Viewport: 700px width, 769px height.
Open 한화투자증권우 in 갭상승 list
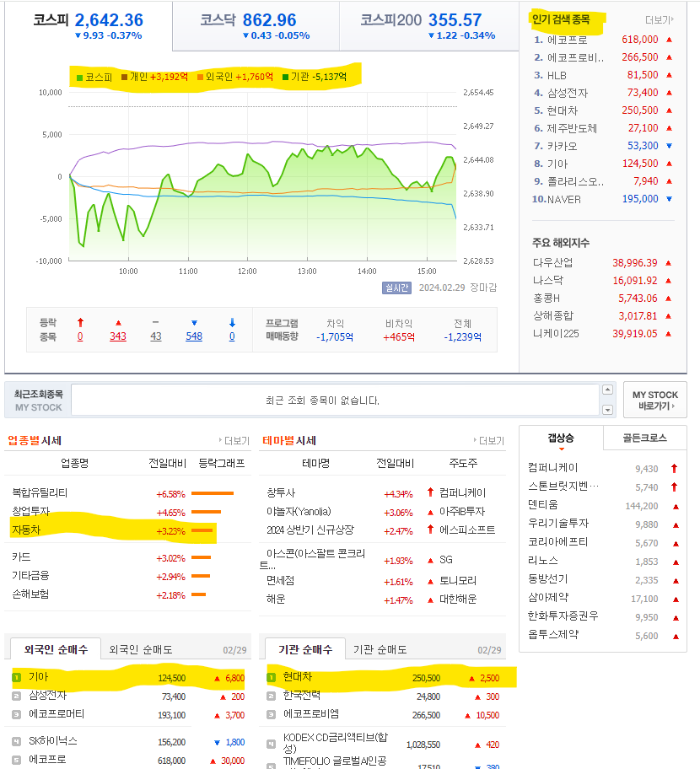(563, 616)
